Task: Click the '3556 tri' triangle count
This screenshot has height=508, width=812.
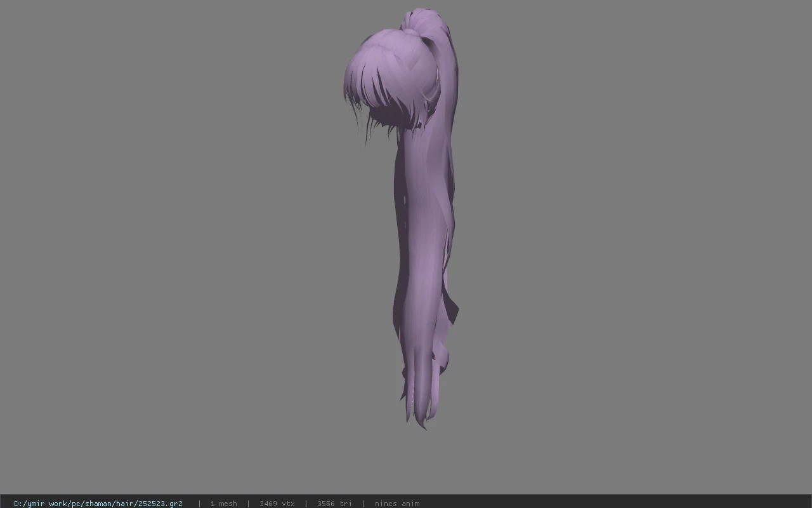Action: click(334, 504)
